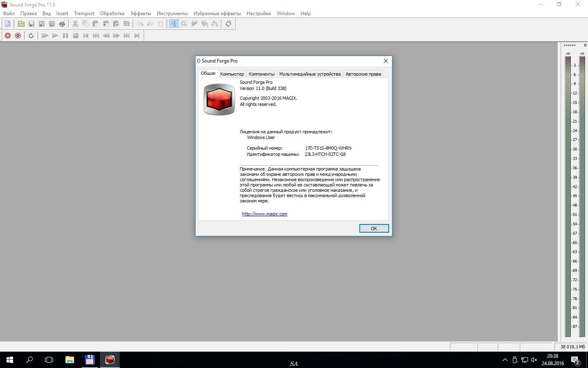This screenshot has width=588, height=368.
Task: Click the Undo arrow icon
Action: [x=140, y=24]
